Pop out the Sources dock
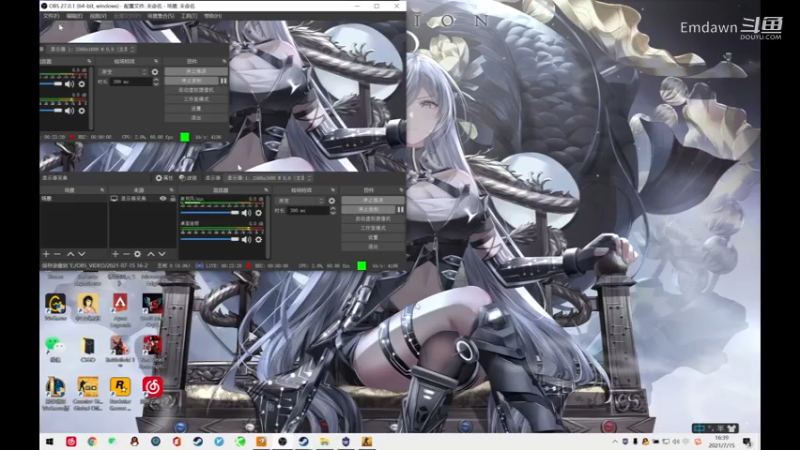 pyautogui.click(x=171, y=190)
